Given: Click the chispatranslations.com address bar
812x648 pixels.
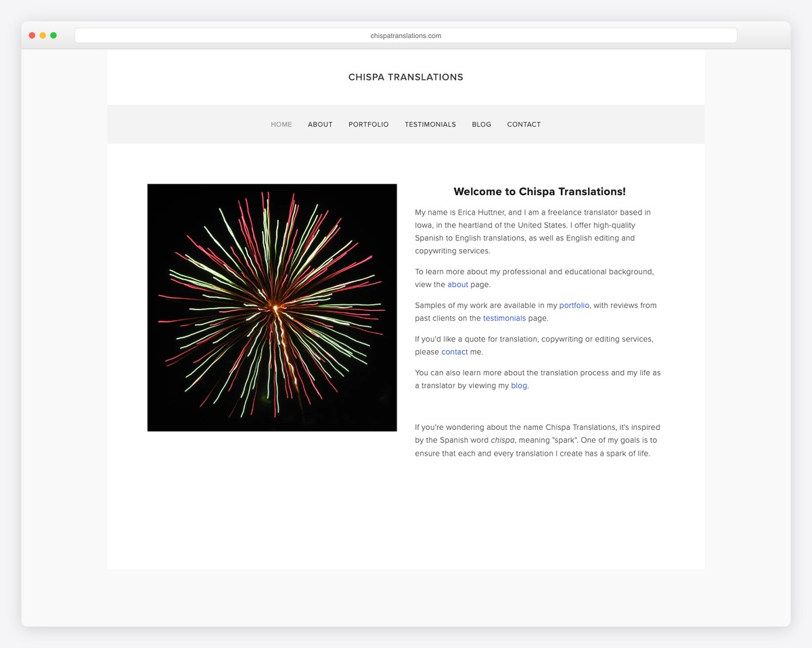Looking at the screenshot, I should click(406, 35).
